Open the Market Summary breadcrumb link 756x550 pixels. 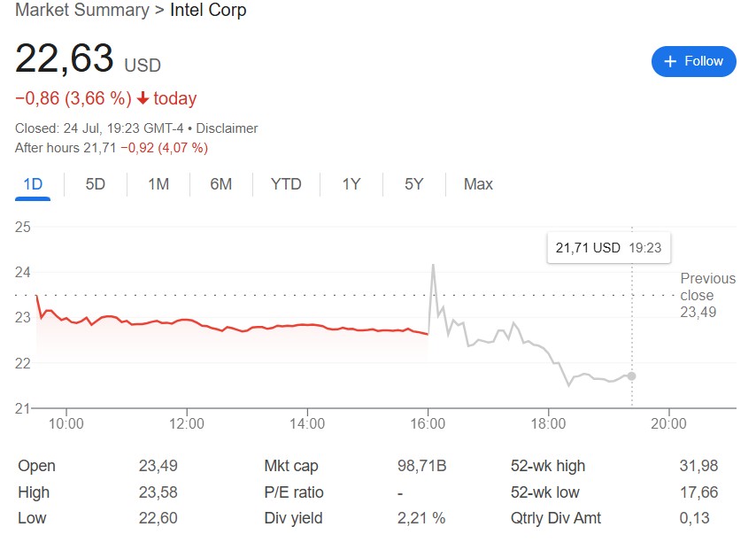(82, 11)
